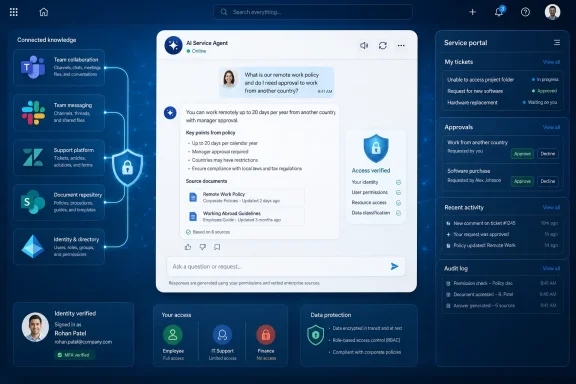Open the chat more options ellipsis
This screenshot has width=576, height=384.
click(x=401, y=46)
